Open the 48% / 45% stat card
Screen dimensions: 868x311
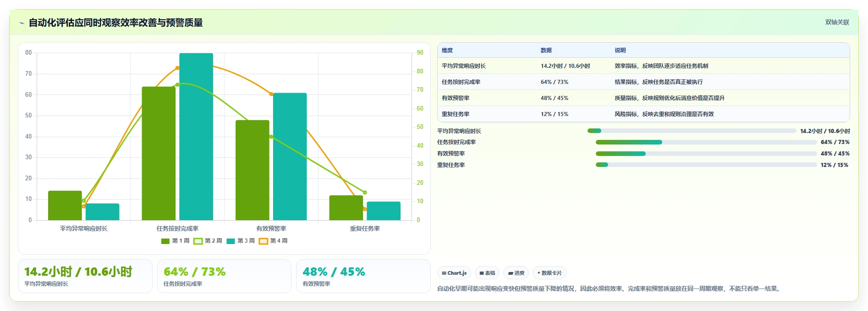[363, 276]
